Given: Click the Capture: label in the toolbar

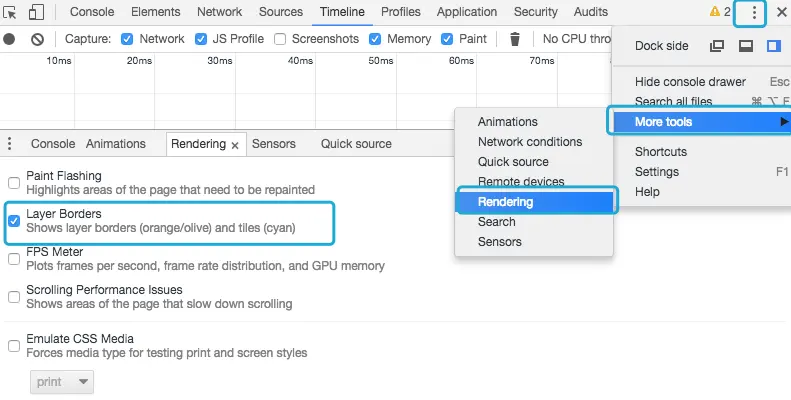Looking at the screenshot, I should [x=88, y=39].
